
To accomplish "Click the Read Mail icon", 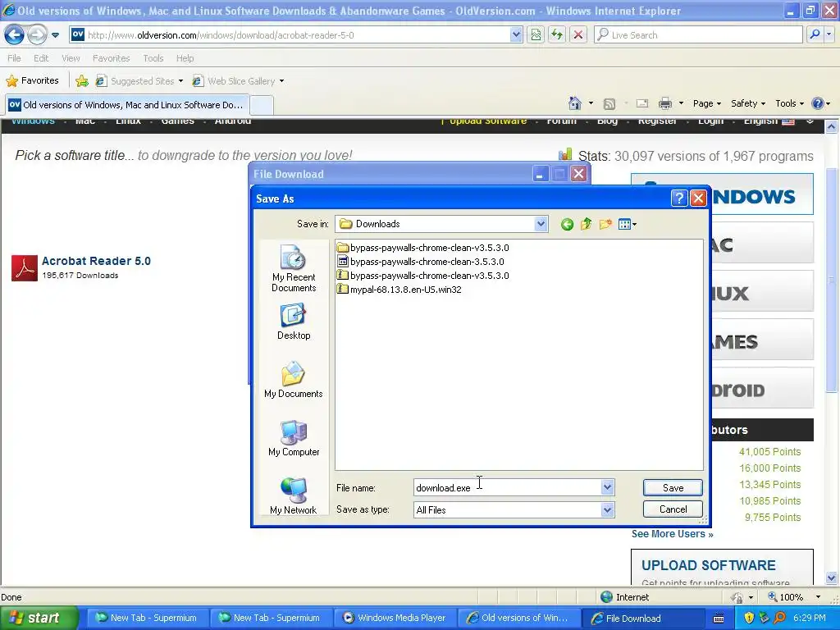I will [x=642, y=103].
